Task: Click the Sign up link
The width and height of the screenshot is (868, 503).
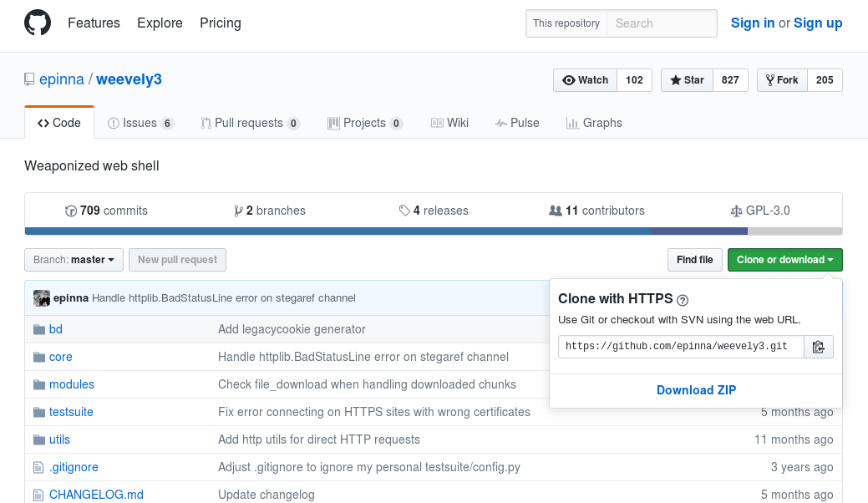Action: coord(818,23)
